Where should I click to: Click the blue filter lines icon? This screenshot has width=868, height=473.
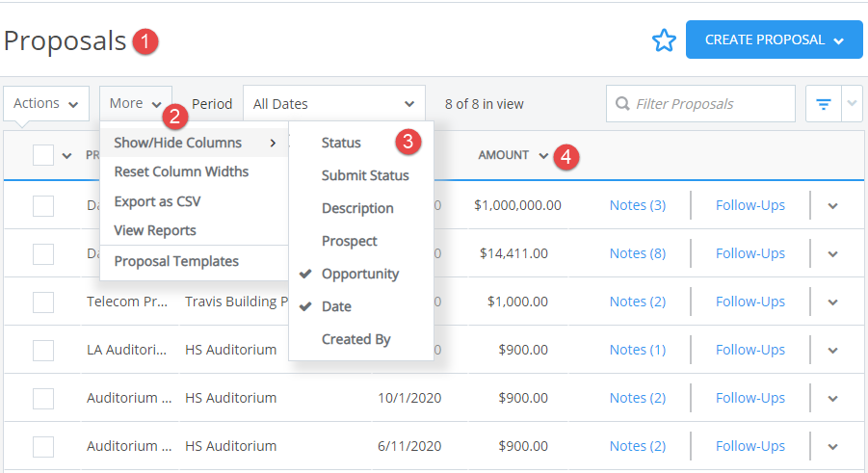coord(823,104)
